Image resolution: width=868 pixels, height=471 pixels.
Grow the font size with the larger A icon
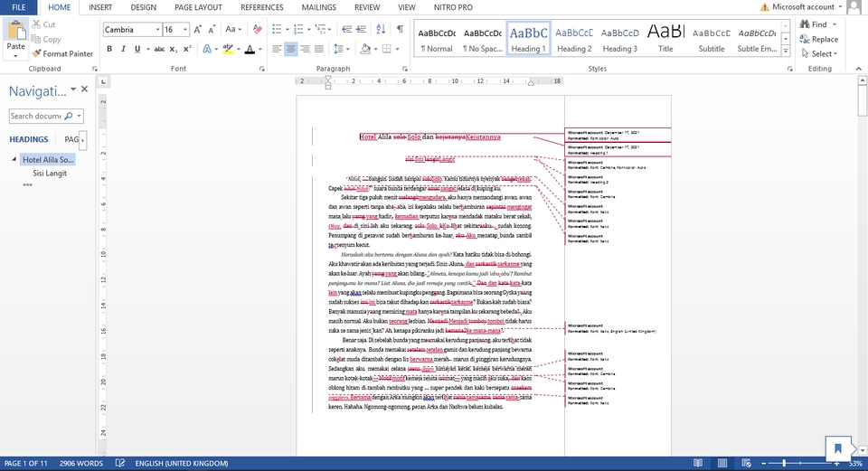pos(198,30)
